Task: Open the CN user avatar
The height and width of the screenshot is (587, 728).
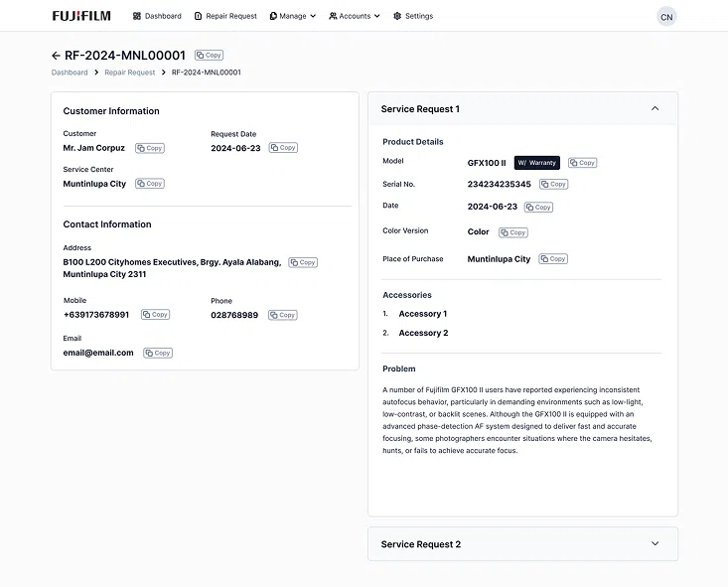Action: click(666, 17)
